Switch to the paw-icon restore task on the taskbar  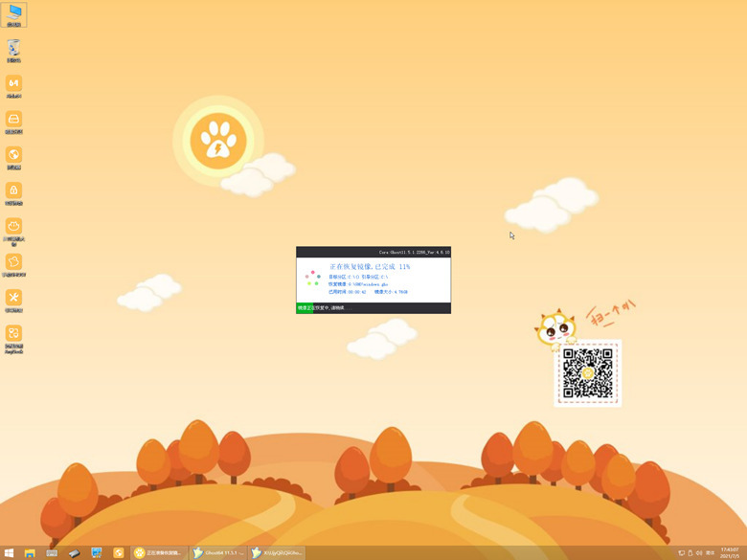(159, 552)
